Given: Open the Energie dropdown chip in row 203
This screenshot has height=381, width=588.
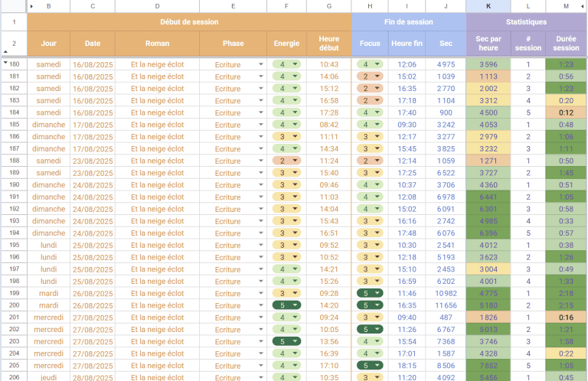Looking at the screenshot, I should (x=286, y=341).
